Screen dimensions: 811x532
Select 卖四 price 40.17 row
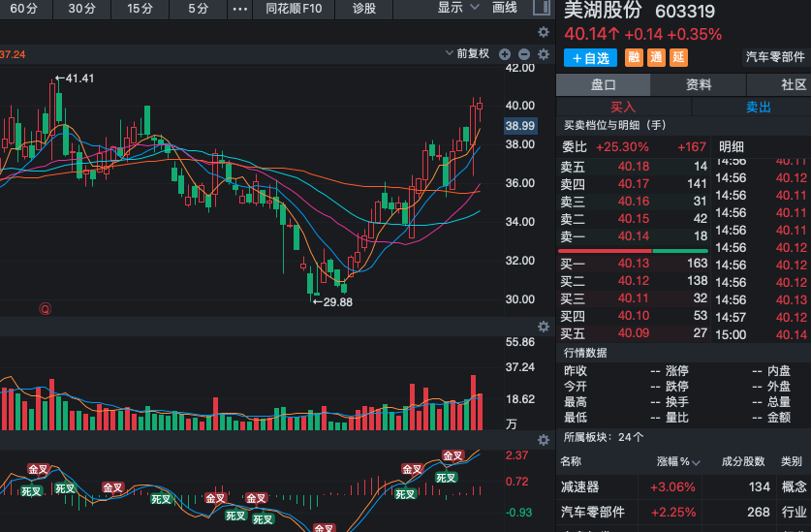pos(634,184)
